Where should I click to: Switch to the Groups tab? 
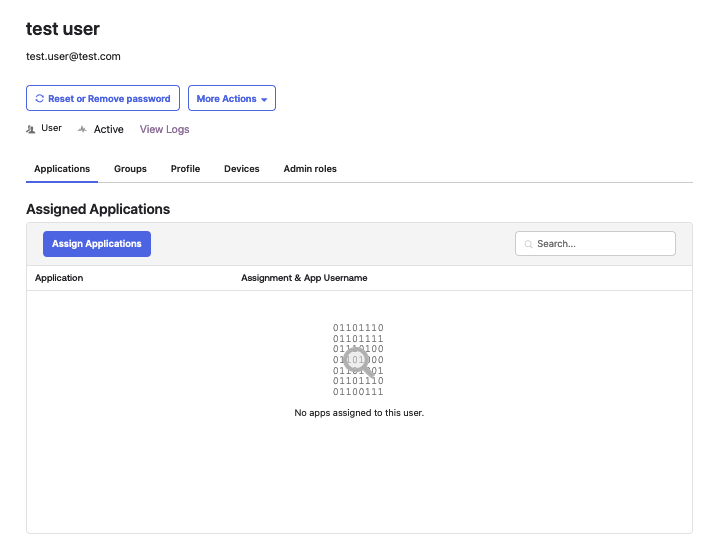point(130,169)
